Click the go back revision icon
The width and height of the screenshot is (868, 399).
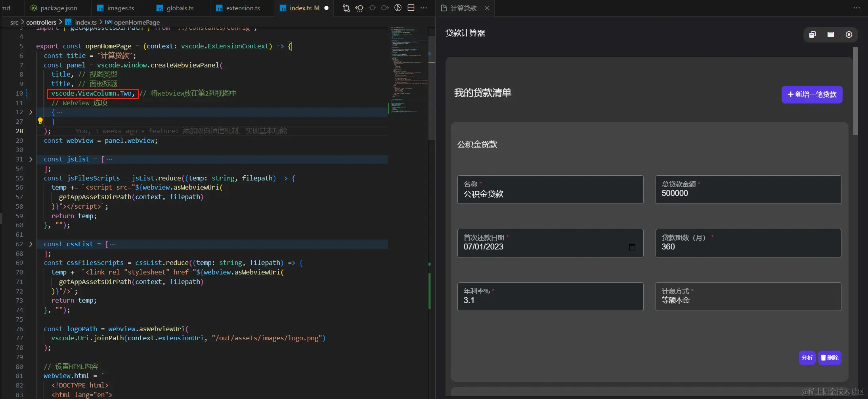click(359, 8)
